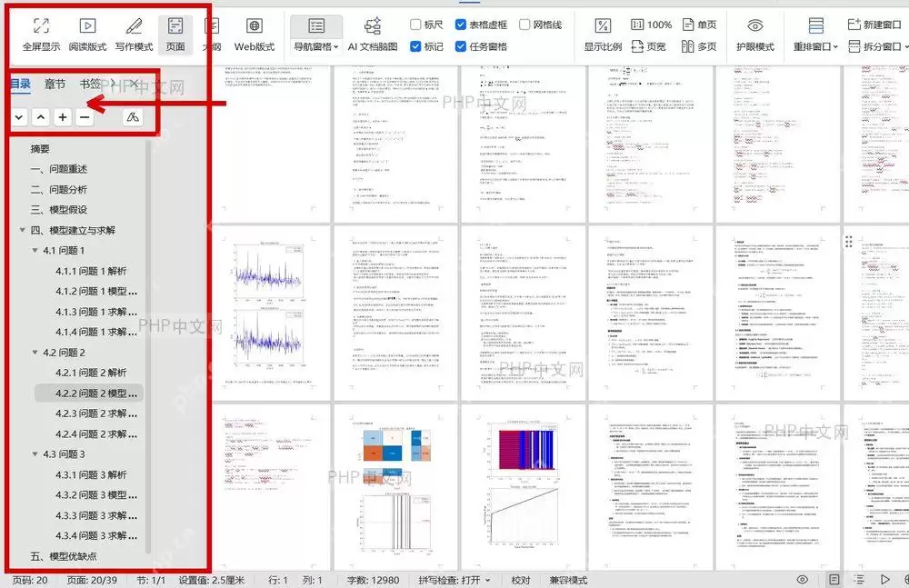The width and height of the screenshot is (909, 588).
Task: Click 字数: 12980 word count
Action: 373,580
